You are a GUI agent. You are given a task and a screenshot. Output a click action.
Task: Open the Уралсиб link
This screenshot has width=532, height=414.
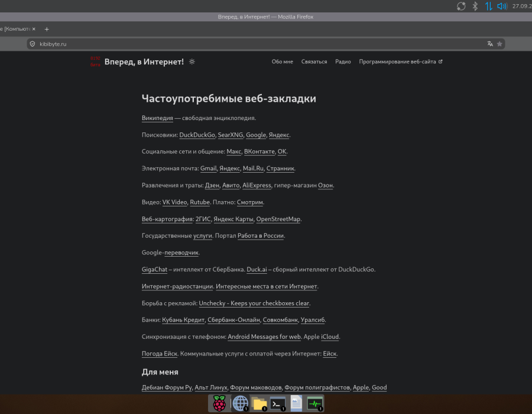[x=313, y=321]
